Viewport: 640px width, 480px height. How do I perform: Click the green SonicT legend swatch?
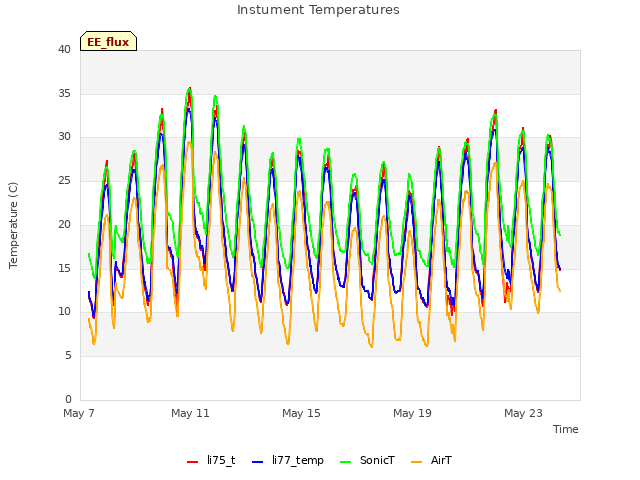(345, 462)
